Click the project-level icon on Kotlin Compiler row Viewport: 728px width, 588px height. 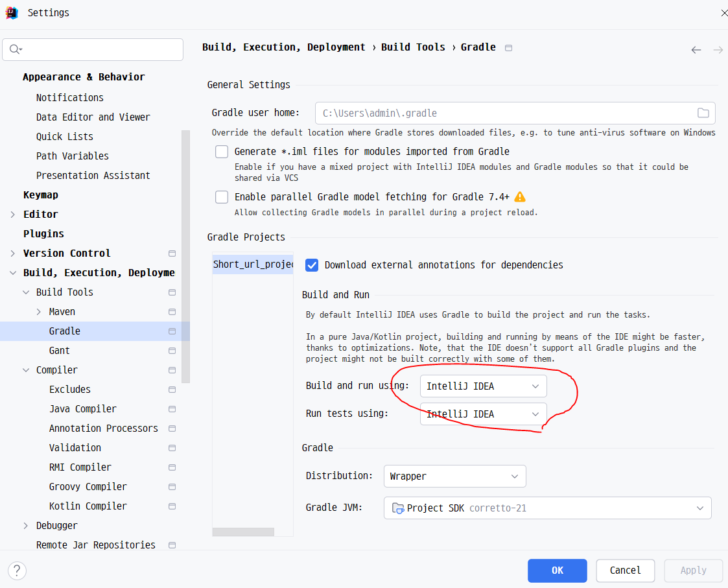pyautogui.click(x=172, y=506)
